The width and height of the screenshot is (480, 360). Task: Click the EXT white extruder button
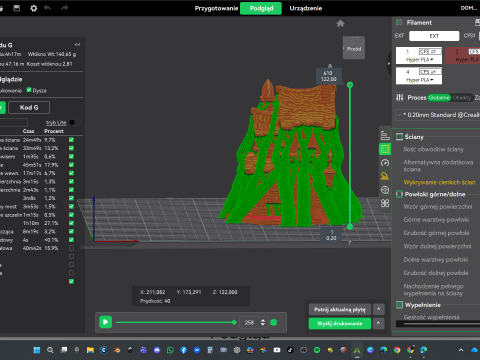[x=434, y=36]
